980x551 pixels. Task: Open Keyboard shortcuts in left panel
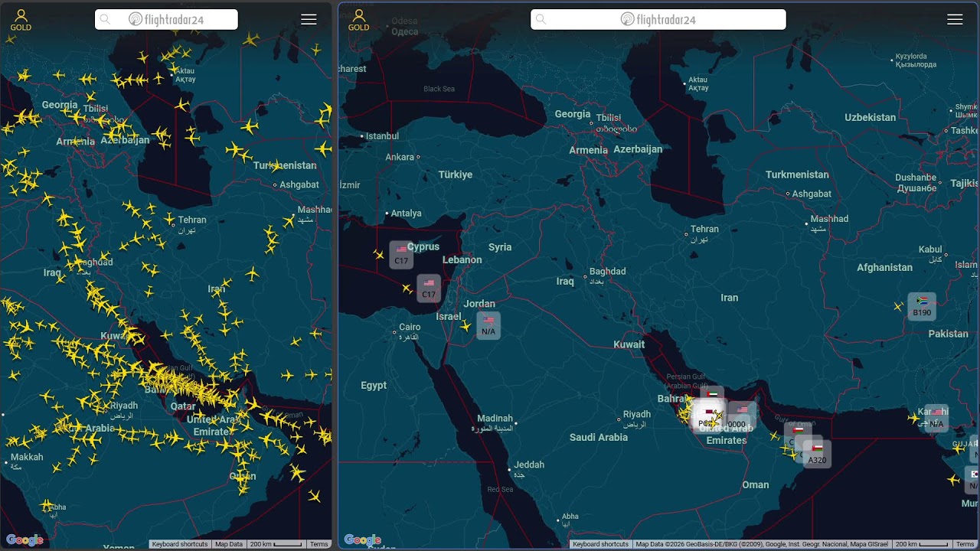[x=180, y=544]
